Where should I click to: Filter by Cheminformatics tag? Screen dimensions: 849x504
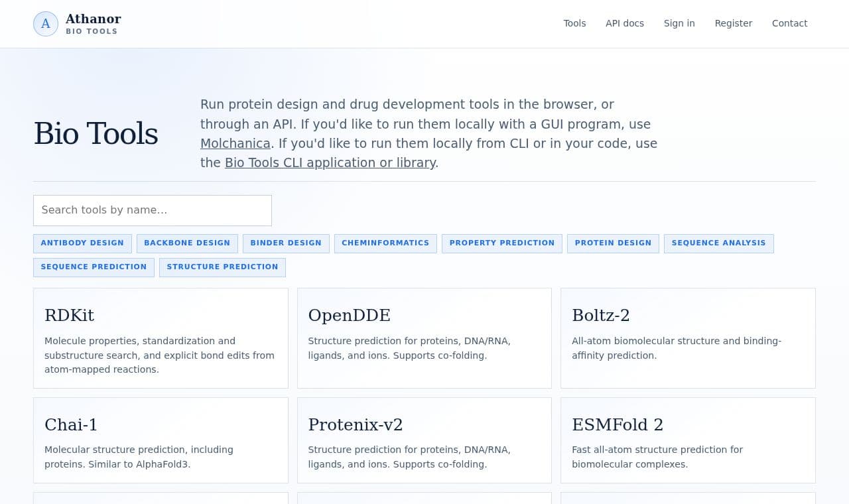pos(385,243)
